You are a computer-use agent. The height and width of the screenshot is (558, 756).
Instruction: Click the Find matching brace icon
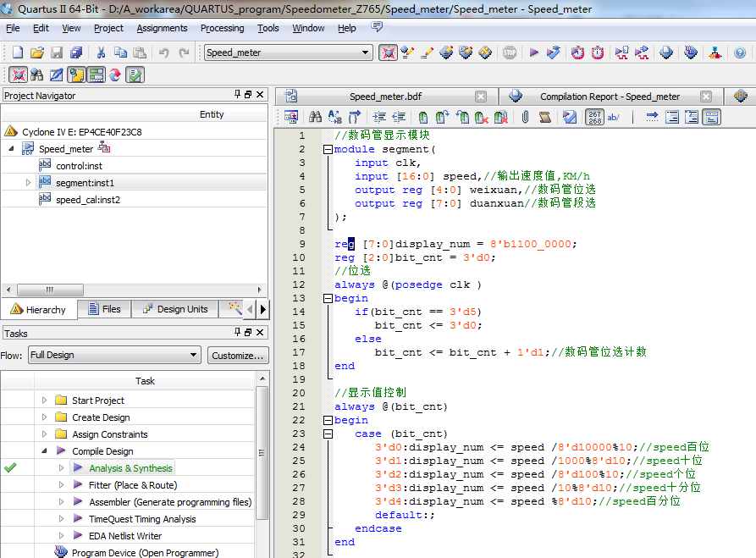point(355,117)
